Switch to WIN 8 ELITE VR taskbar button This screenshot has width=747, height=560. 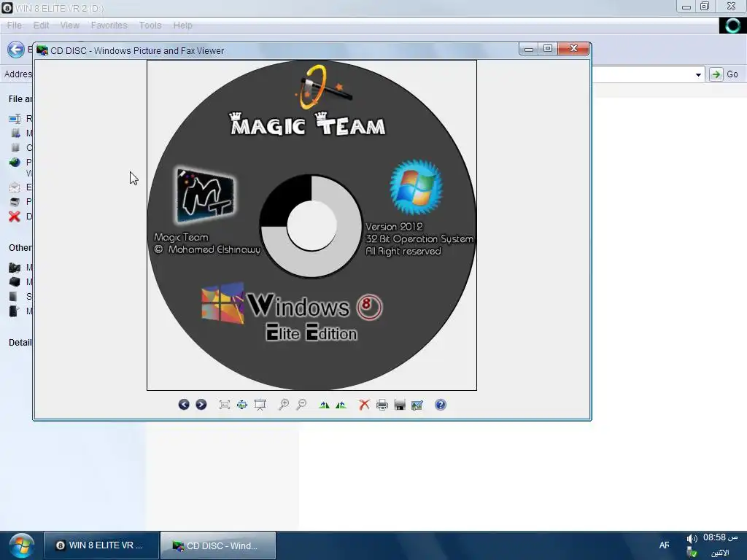[x=101, y=545]
